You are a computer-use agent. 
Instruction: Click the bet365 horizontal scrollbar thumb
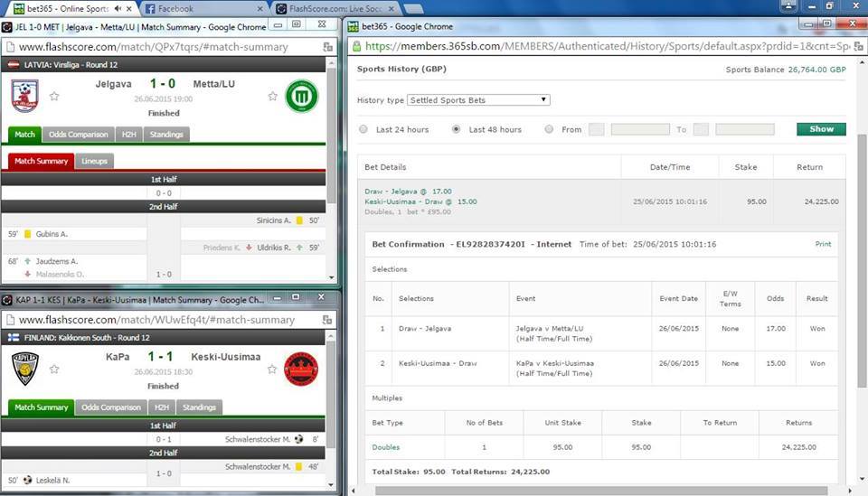(601, 491)
